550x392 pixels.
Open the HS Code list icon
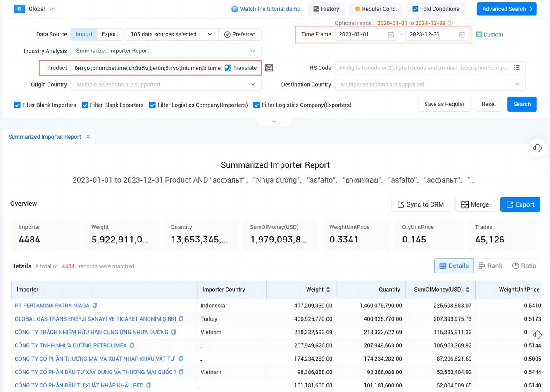517,68
